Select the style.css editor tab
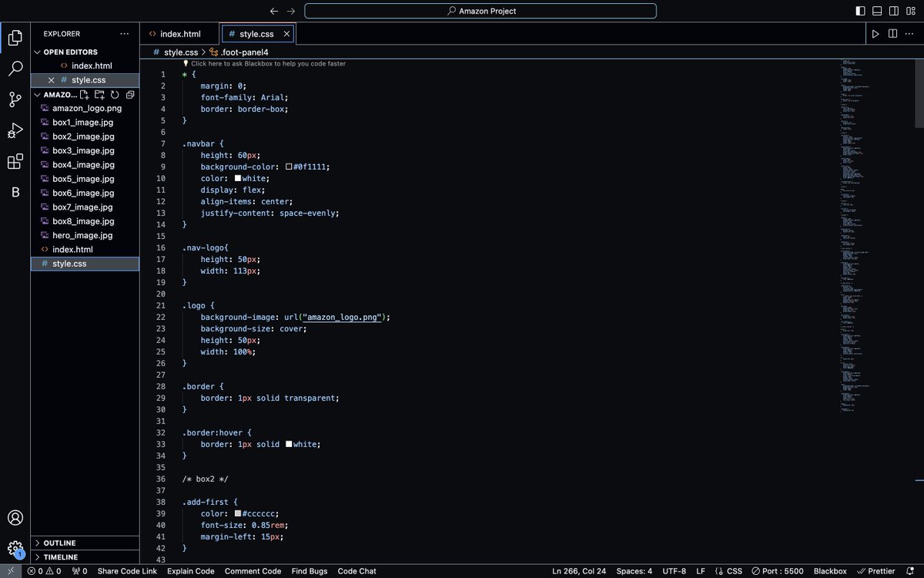This screenshot has height=578, width=924. (258, 34)
